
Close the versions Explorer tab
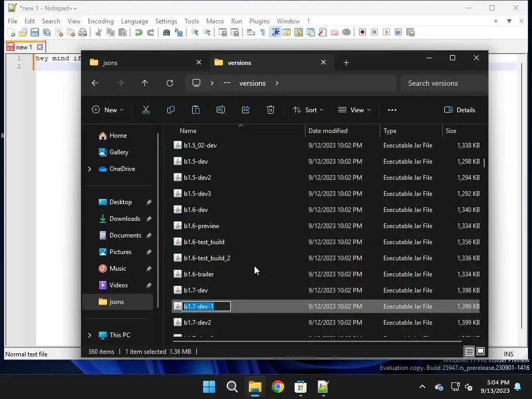pyautogui.click(x=323, y=62)
